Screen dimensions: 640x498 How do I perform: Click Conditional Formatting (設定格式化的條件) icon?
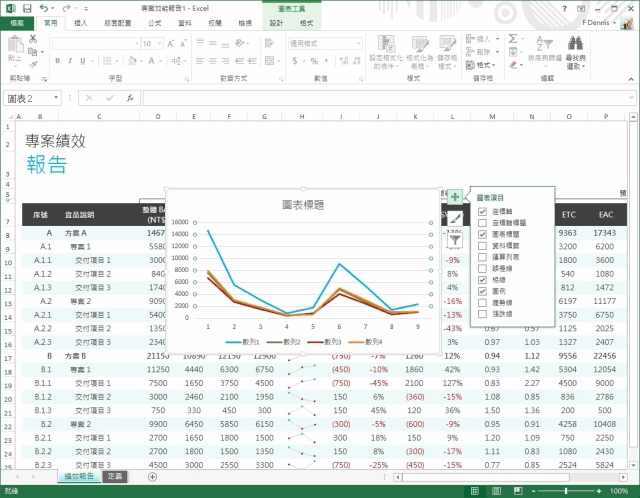click(x=386, y=43)
